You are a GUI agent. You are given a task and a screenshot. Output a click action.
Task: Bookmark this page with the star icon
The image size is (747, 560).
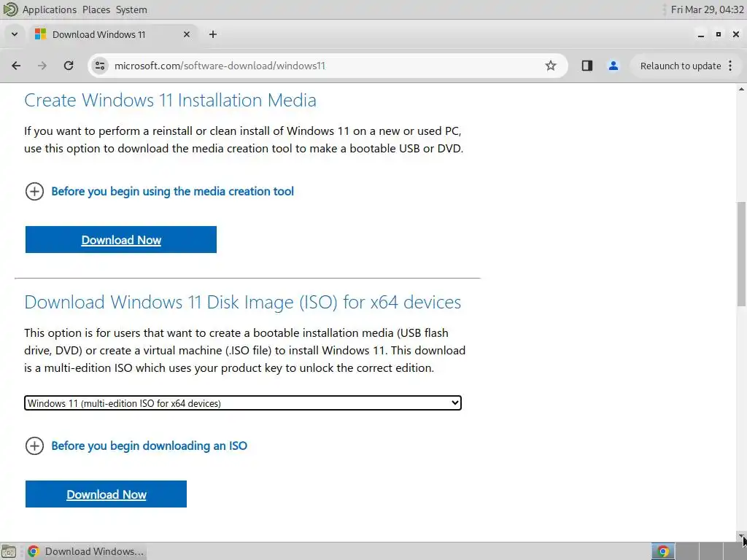pos(551,66)
